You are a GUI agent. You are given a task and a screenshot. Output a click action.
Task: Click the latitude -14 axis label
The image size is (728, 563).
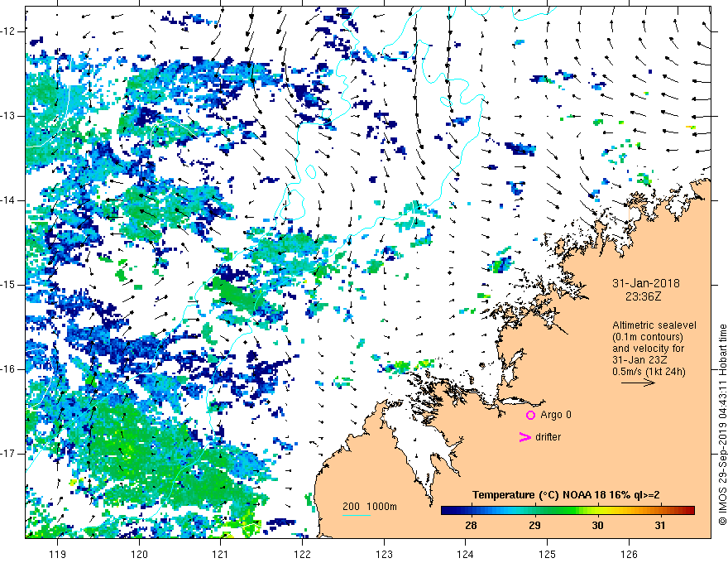9,200
